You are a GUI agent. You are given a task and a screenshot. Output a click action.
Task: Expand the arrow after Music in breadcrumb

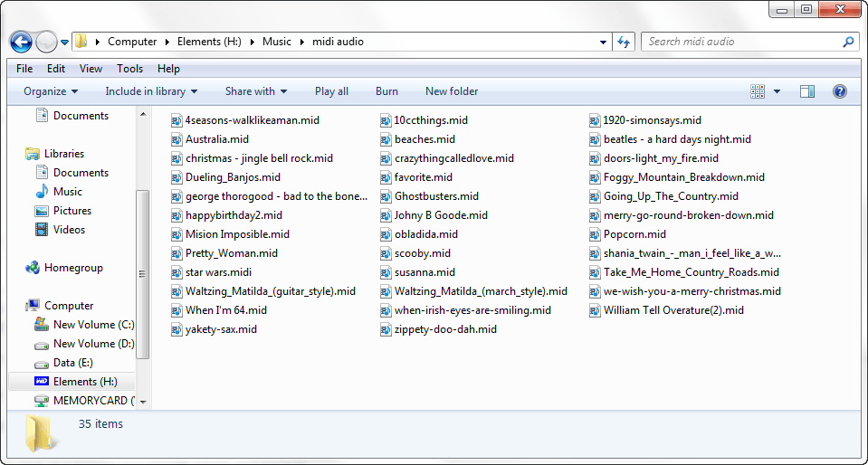coord(302,43)
